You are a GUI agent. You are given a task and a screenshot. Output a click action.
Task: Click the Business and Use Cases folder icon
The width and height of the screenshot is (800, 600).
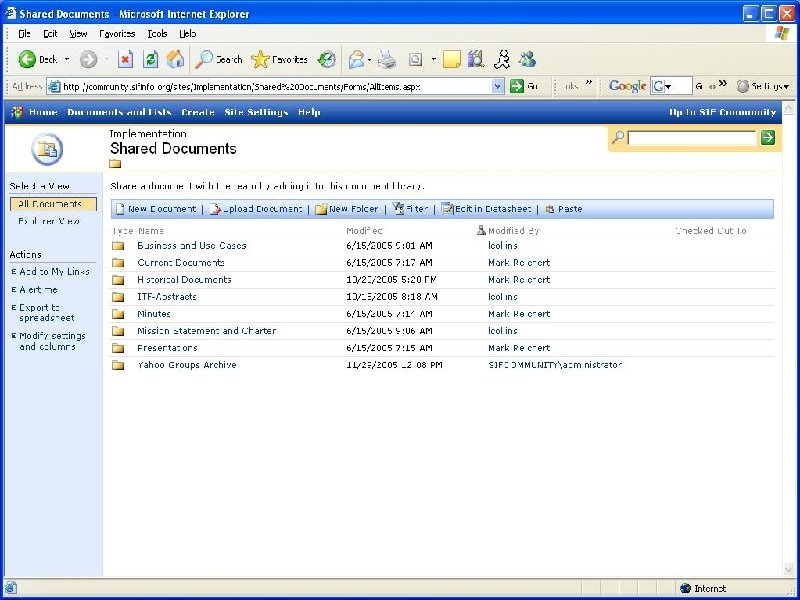[118, 246]
